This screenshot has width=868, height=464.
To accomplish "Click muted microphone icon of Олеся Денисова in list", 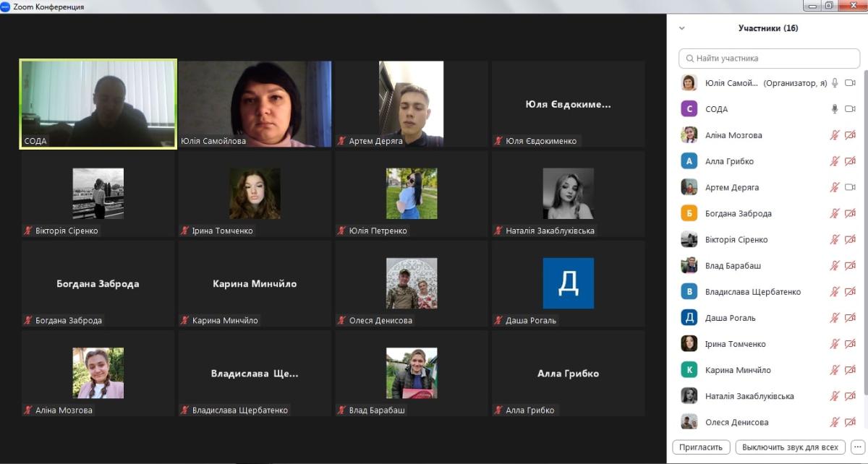I will coord(835,422).
